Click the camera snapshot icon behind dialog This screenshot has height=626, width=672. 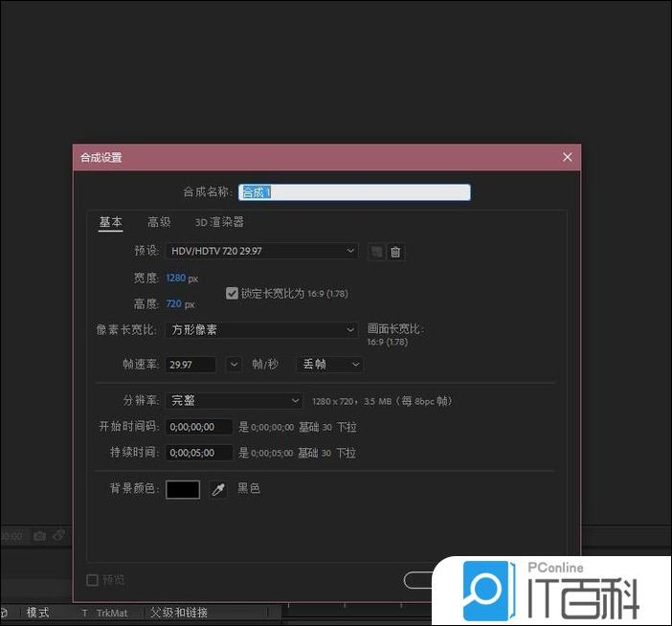pyautogui.click(x=39, y=536)
